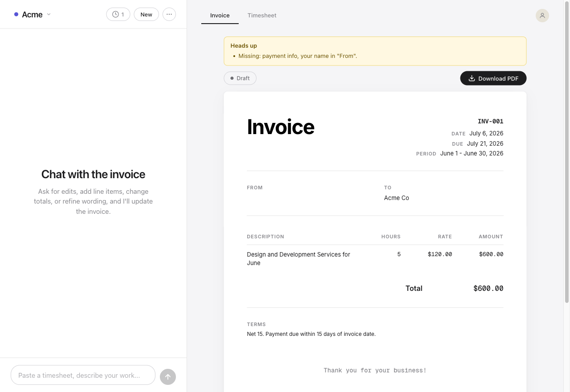
Task: Click the period June 1 - June 30, 2026
Action: point(472,153)
